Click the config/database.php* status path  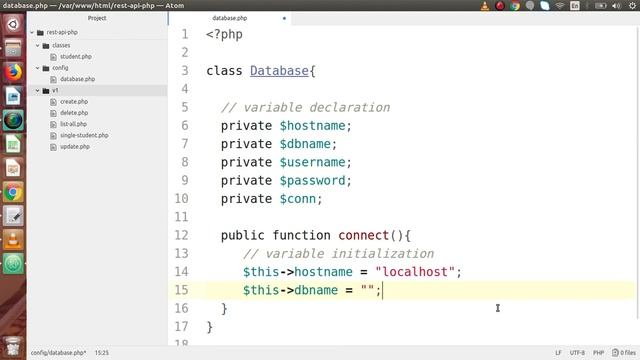[x=58, y=353]
